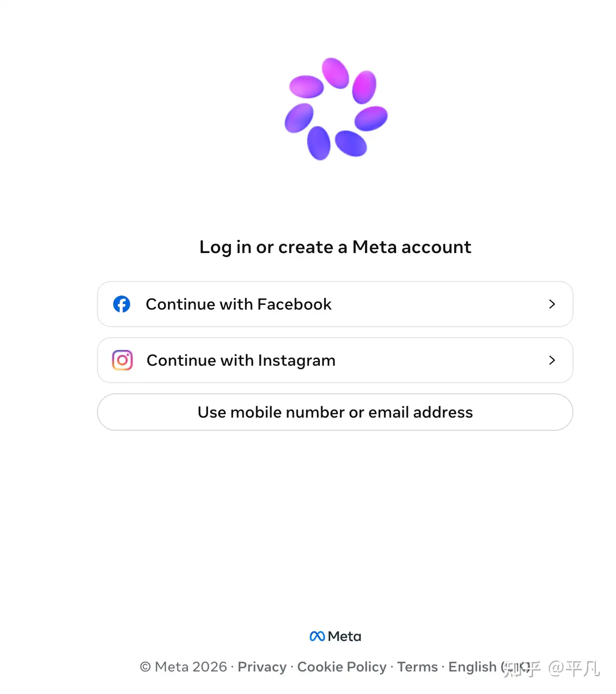This screenshot has height=694, width=616.
Task: Expand the Continue with Instagram row chevron
Action: pyautogui.click(x=552, y=360)
